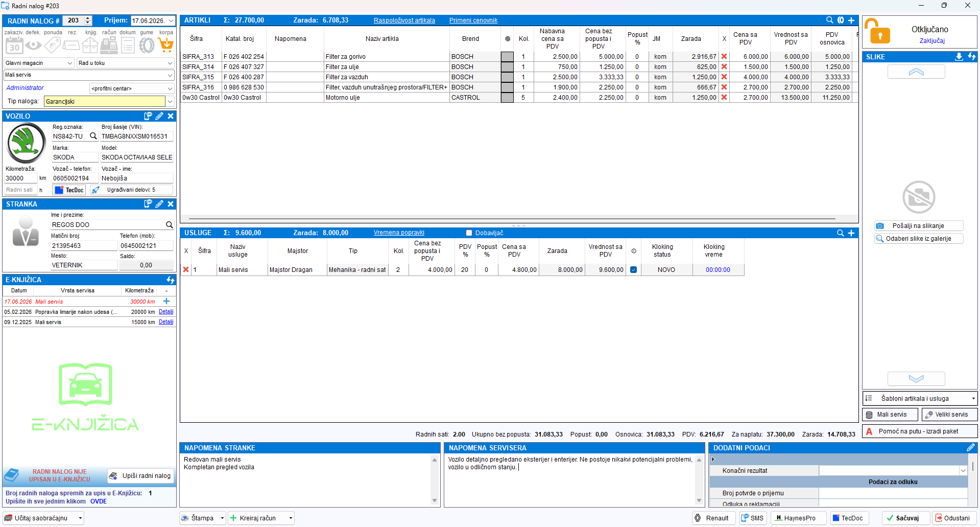
Task: Toggle the Dobavljač checkbox
Action: pyautogui.click(x=469, y=233)
